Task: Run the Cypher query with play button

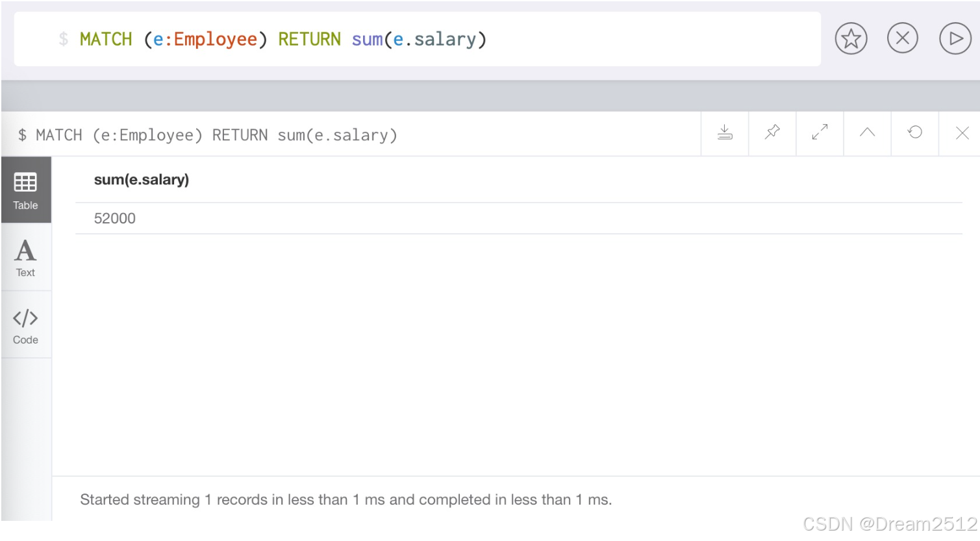Action: coord(955,39)
